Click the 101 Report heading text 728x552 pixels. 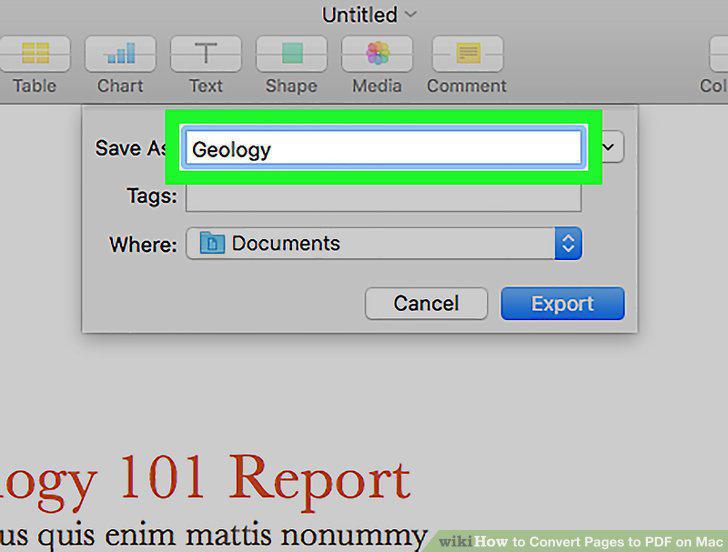coord(265,481)
